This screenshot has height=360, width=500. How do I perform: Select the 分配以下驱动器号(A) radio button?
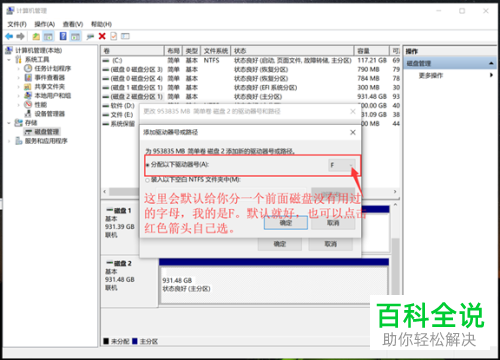pos(147,165)
